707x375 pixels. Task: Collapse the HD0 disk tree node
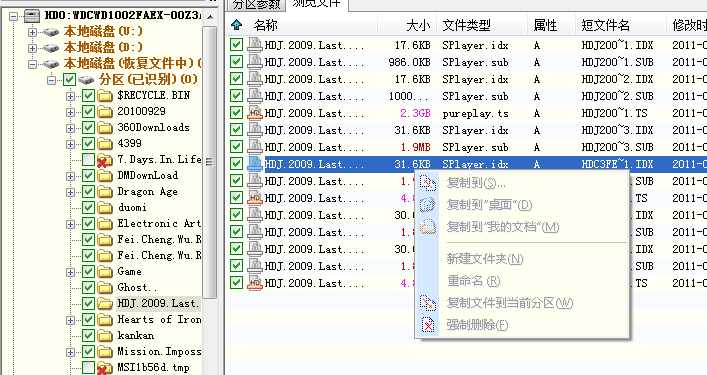(14, 16)
